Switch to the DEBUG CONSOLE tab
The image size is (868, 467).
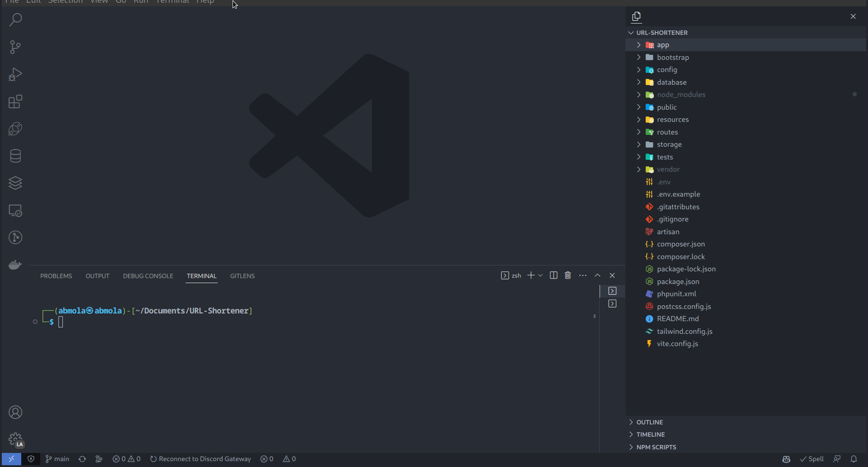tap(148, 276)
